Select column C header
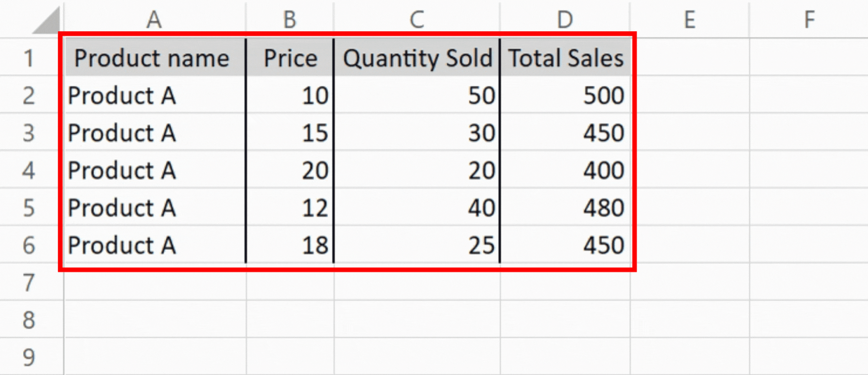 [417, 19]
